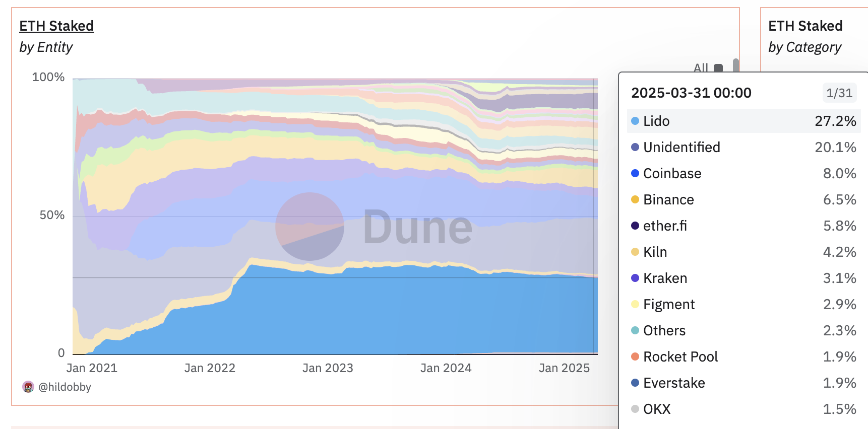Screen dimensions: 868x429
Task: Click the Kraken purple color dot
Action: [635, 278]
